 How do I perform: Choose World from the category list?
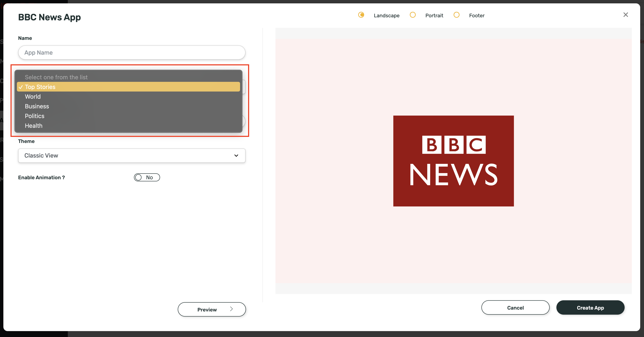tap(128, 97)
